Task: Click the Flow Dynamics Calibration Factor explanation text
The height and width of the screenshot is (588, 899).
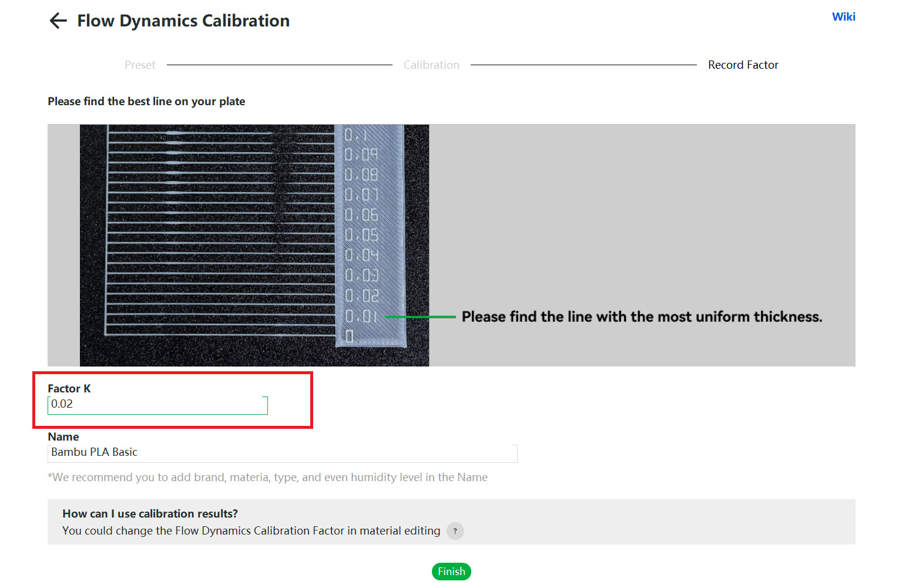Action: (251, 531)
